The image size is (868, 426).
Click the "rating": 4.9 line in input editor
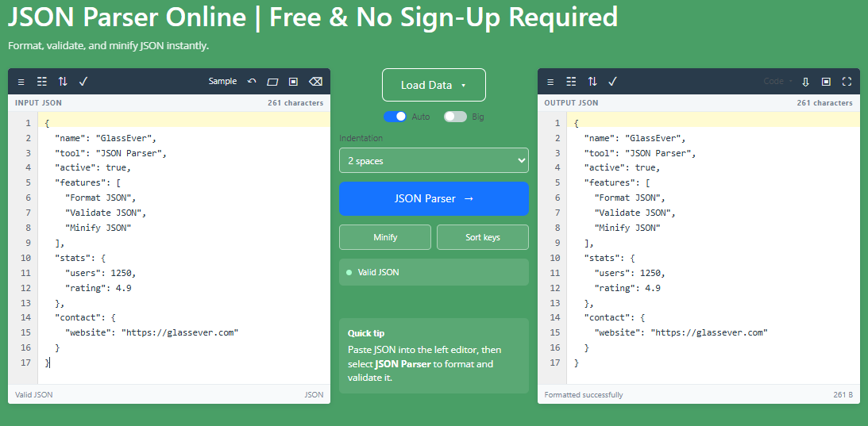coord(98,288)
